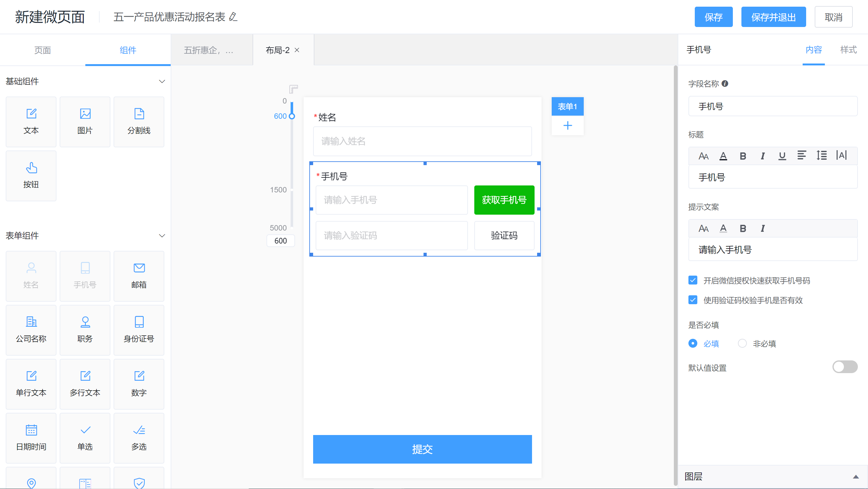Add the 职务 job title component
This screenshot has height=489, width=868.
85,330
